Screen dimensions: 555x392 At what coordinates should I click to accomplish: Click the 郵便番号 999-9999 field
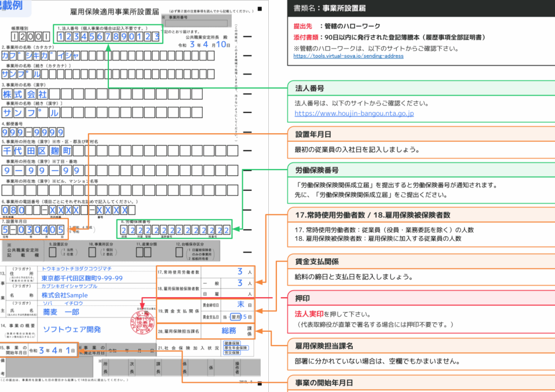pos(33,133)
